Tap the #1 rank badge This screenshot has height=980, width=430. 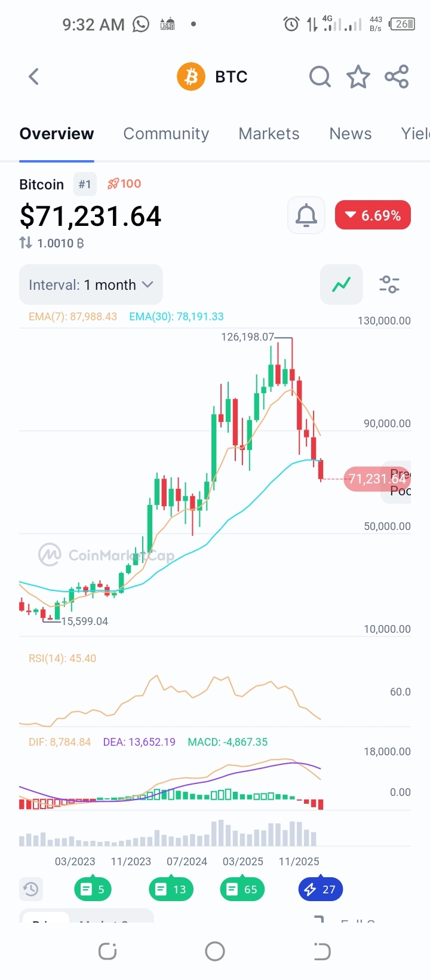pyautogui.click(x=85, y=184)
